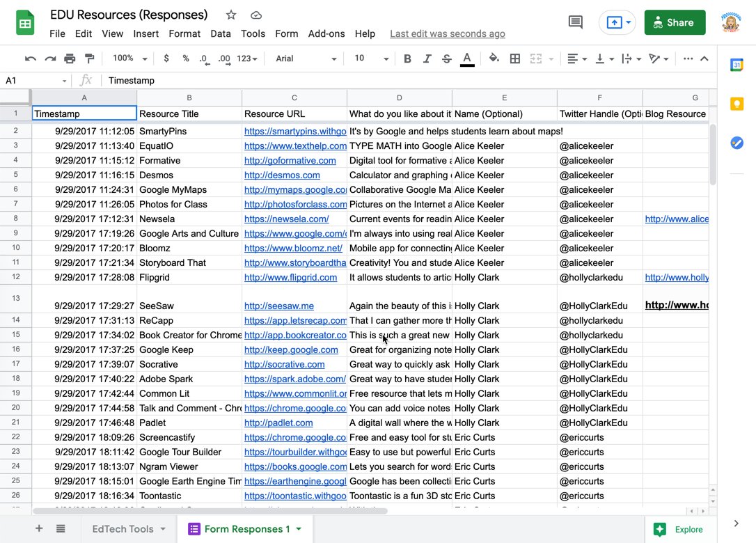756x543 pixels.
Task: Open text wrapping dropdown
Action: pyautogui.click(x=631, y=58)
